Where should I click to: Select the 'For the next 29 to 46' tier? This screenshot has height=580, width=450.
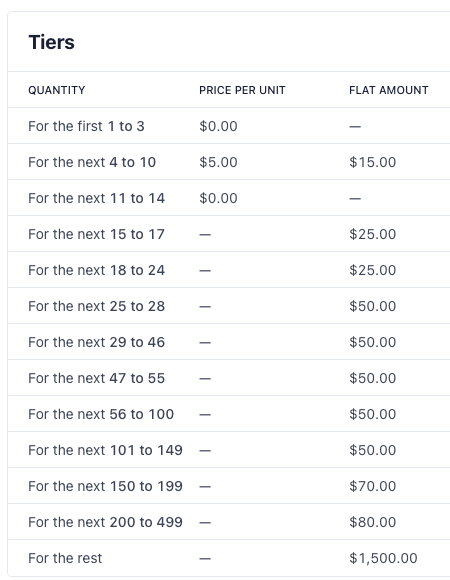click(x=229, y=342)
